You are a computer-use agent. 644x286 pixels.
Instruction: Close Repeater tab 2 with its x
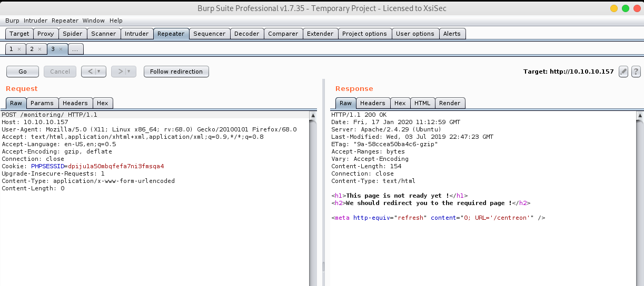point(40,49)
